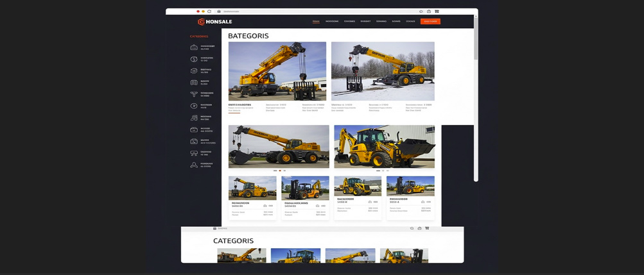
Task: Click the cart icon in the lower toolbar
Action: click(427, 228)
